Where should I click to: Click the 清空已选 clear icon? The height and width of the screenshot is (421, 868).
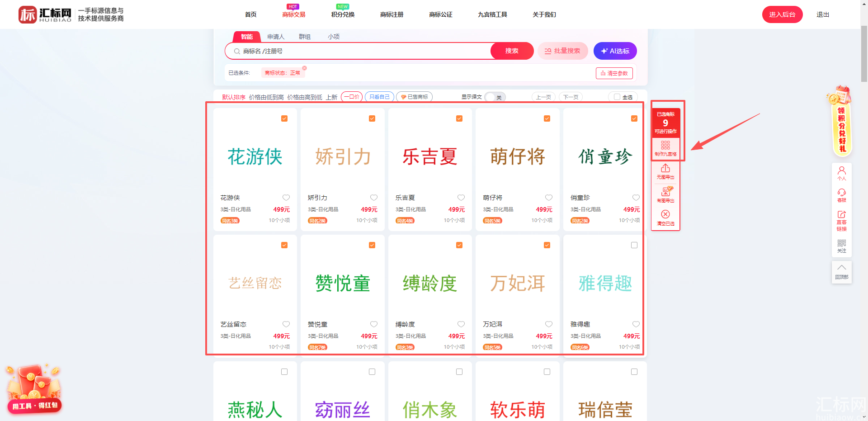[x=665, y=214]
